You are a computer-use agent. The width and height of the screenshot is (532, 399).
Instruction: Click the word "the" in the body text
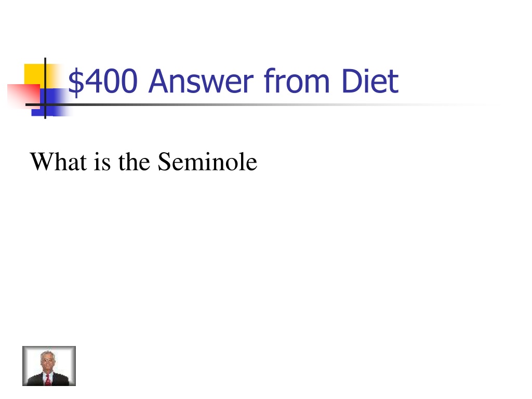134,162
